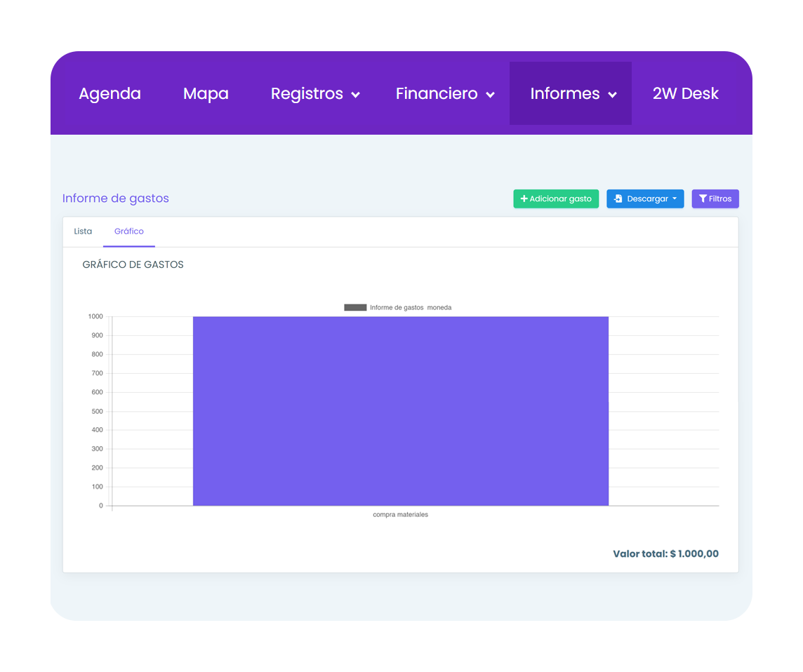
Task: Open the Descargar dropdown caret
Action: [x=675, y=199]
